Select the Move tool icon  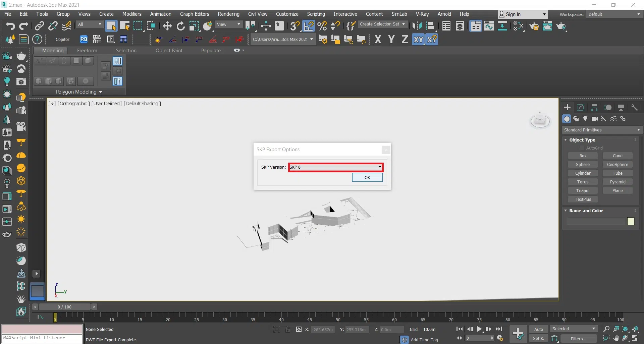coord(167,26)
